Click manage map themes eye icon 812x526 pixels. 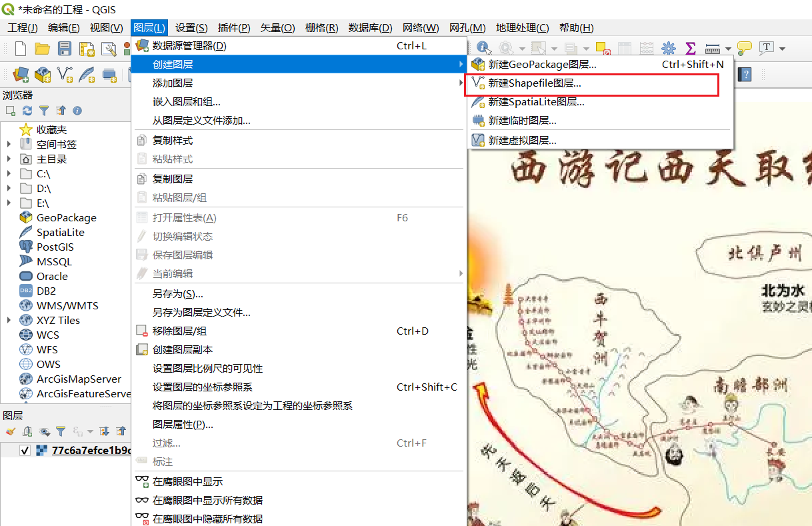pos(44,431)
